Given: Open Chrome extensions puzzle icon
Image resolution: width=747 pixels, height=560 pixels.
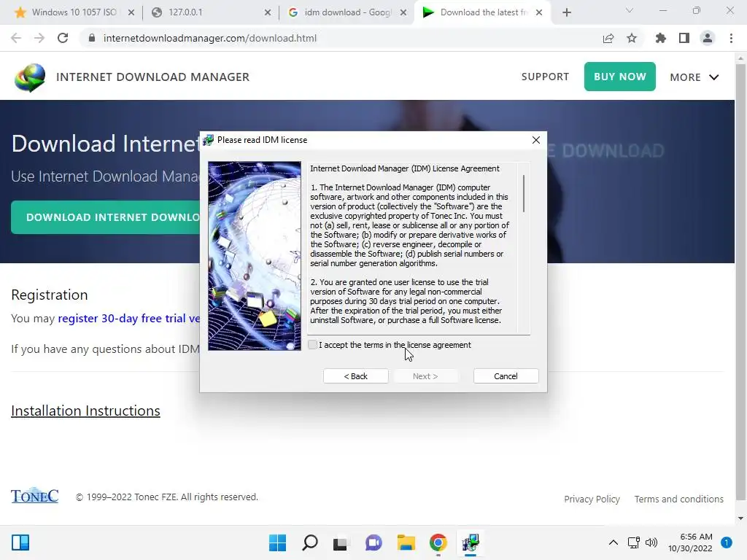Looking at the screenshot, I should (x=660, y=38).
